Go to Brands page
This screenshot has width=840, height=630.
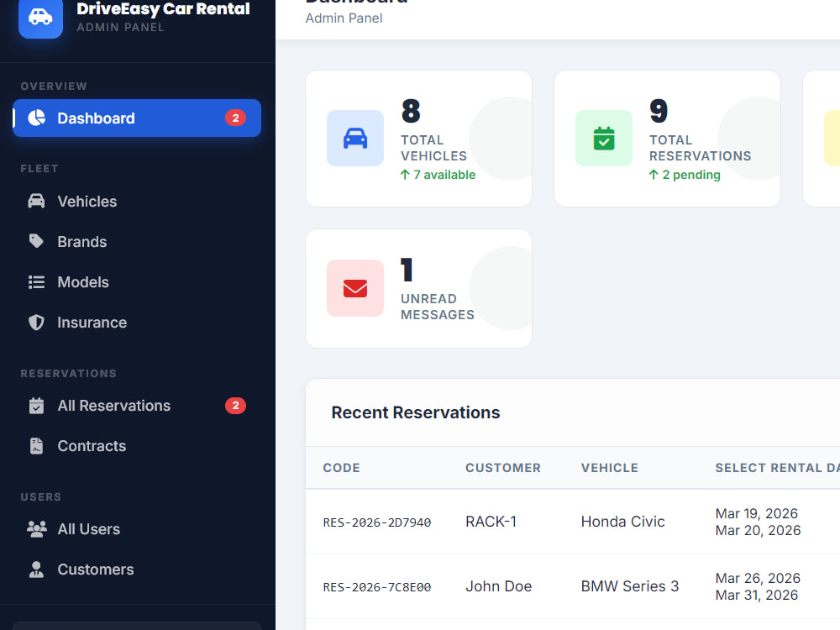tap(137, 241)
